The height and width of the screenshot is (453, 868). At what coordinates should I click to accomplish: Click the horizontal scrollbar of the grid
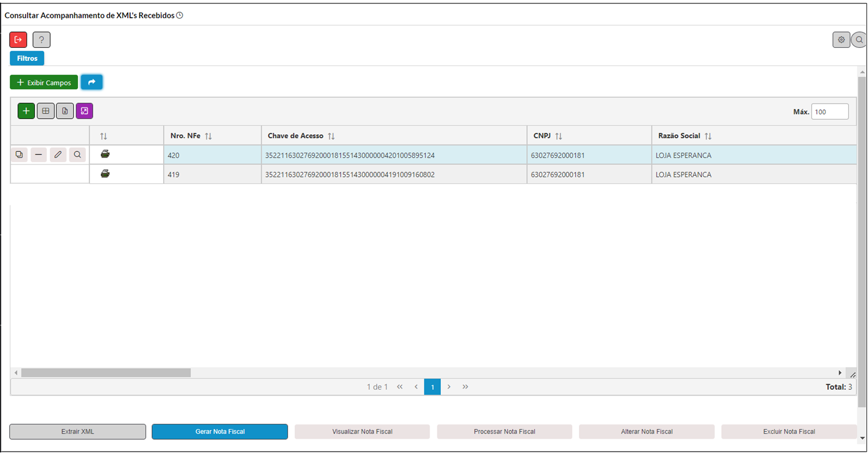pyautogui.click(x=106, y=373)
